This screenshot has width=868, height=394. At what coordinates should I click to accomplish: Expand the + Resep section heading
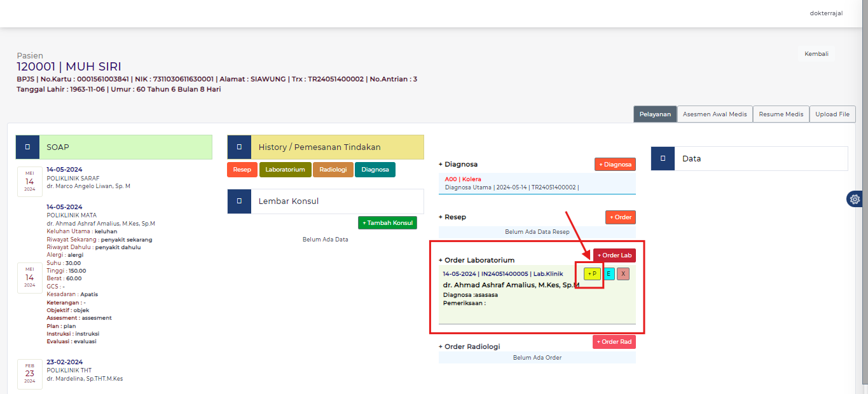click(452, 217)
